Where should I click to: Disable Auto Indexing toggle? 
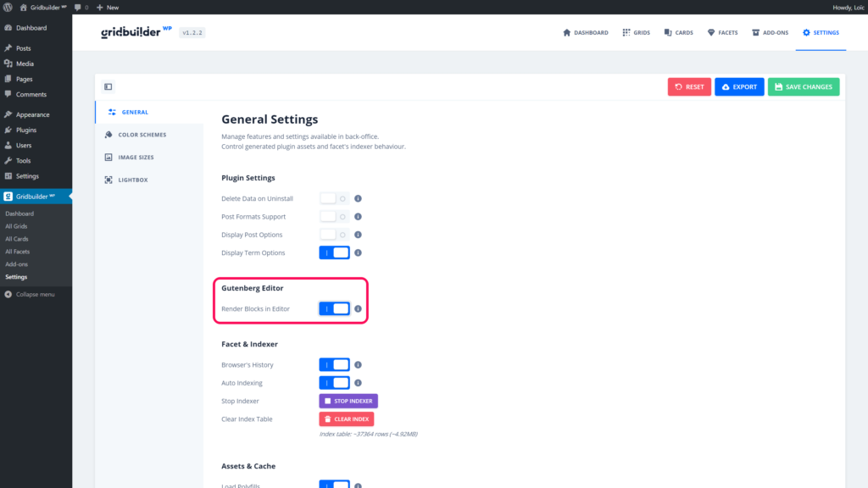click(334, 383)
